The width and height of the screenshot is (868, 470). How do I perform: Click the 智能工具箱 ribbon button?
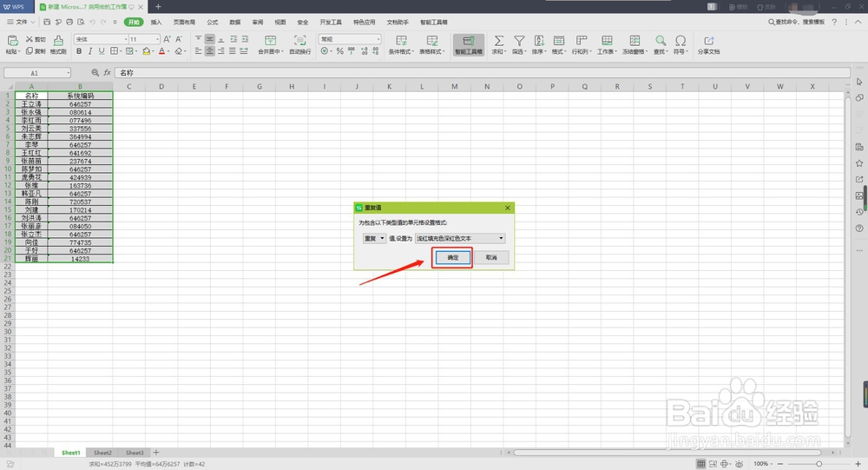469,44
